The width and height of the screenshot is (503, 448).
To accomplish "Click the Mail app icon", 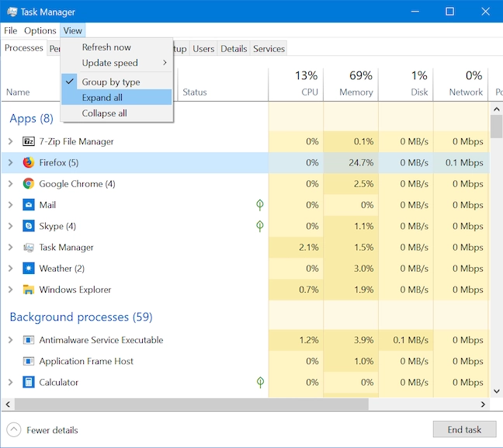I will click(x=29, y=205).
